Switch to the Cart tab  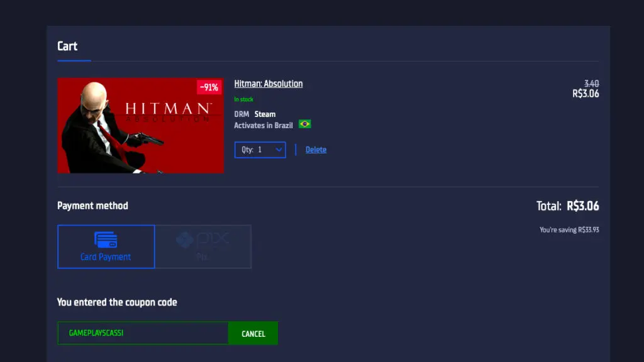click(67, 46)
